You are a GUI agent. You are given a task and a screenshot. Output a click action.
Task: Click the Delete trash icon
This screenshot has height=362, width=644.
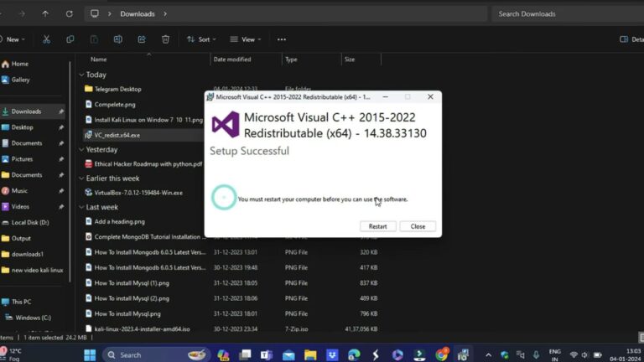(165, 39)
